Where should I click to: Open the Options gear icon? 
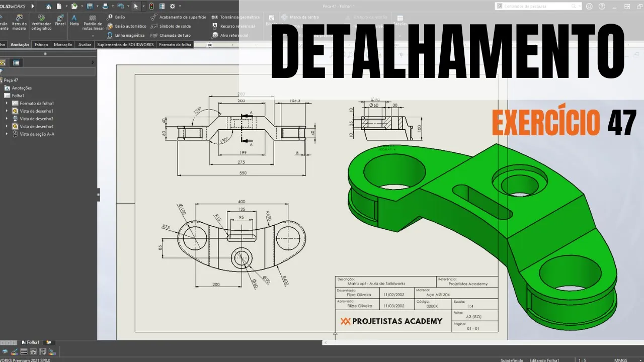[x=172, y=7]
